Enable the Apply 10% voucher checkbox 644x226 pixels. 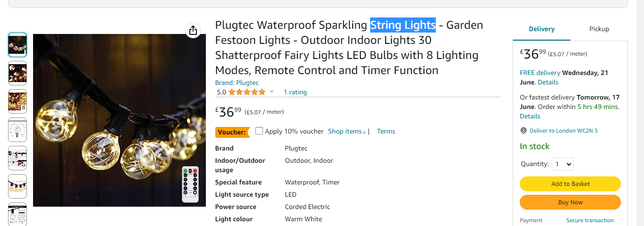point(259,131)
